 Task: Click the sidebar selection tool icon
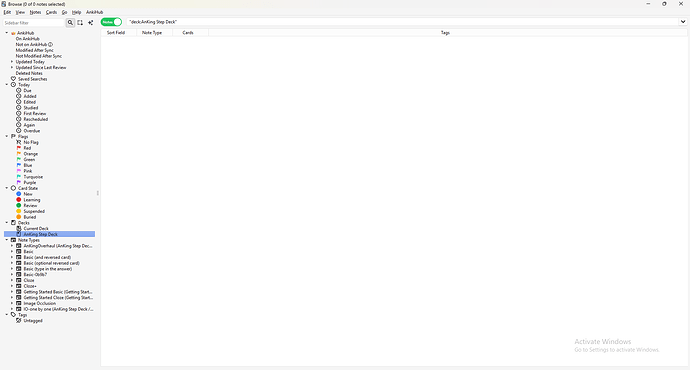(80, 22)
